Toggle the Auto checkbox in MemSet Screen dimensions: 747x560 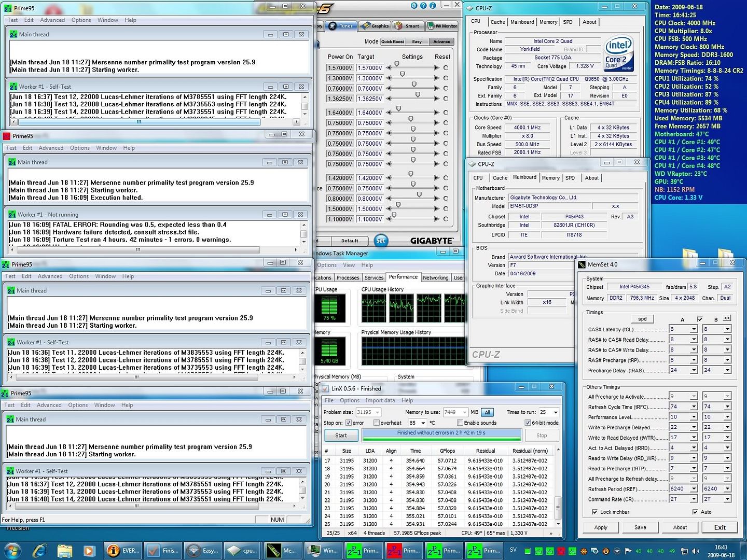tap(695, 512)
